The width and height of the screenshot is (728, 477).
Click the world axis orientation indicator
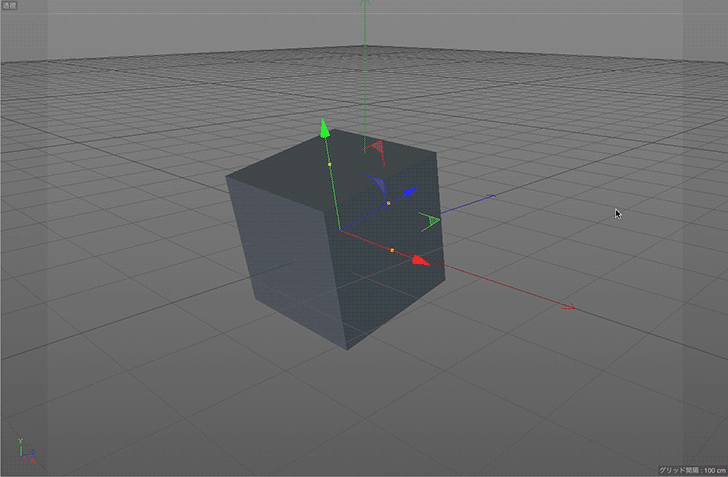(26, 451)
